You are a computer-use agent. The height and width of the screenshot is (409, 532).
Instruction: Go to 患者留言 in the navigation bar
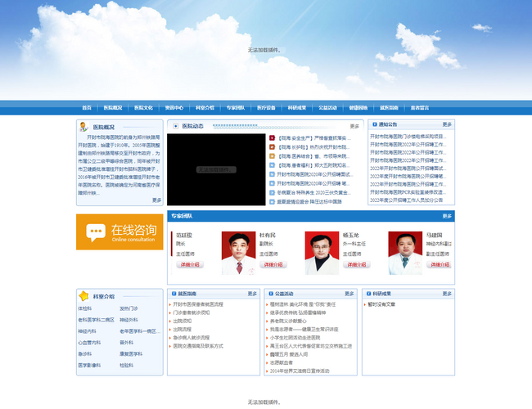(x=420, y=108)
